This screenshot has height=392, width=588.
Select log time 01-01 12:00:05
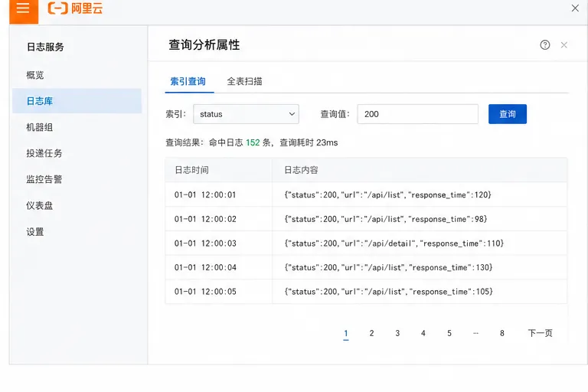pyautogui.click(x=205, y=292)
